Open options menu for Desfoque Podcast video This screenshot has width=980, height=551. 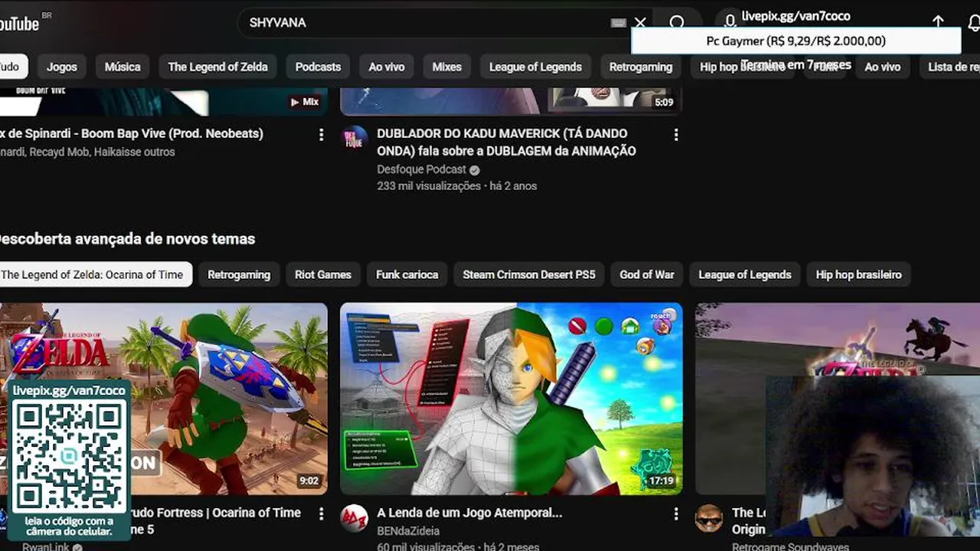[x=675, y=135]
